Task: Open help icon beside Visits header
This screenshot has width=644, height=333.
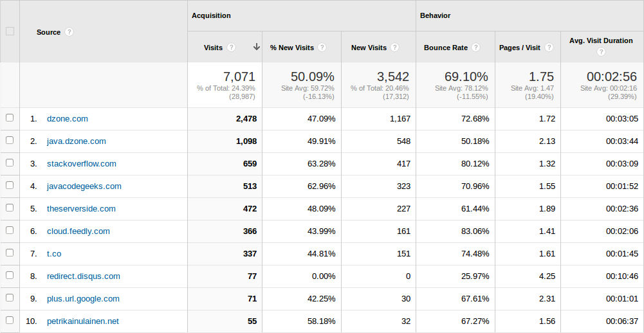Action: [x=231, y=48]
